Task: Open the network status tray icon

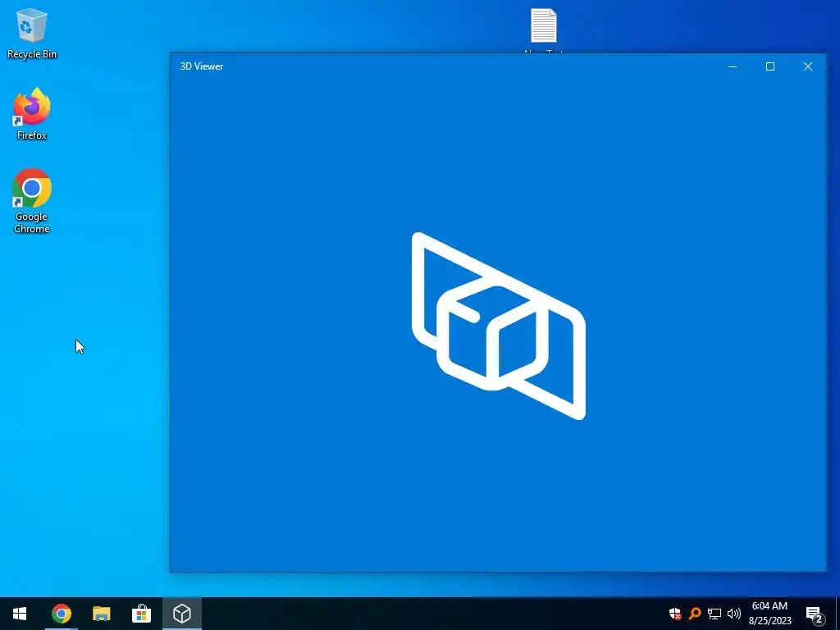Action: tap(714, 614)
